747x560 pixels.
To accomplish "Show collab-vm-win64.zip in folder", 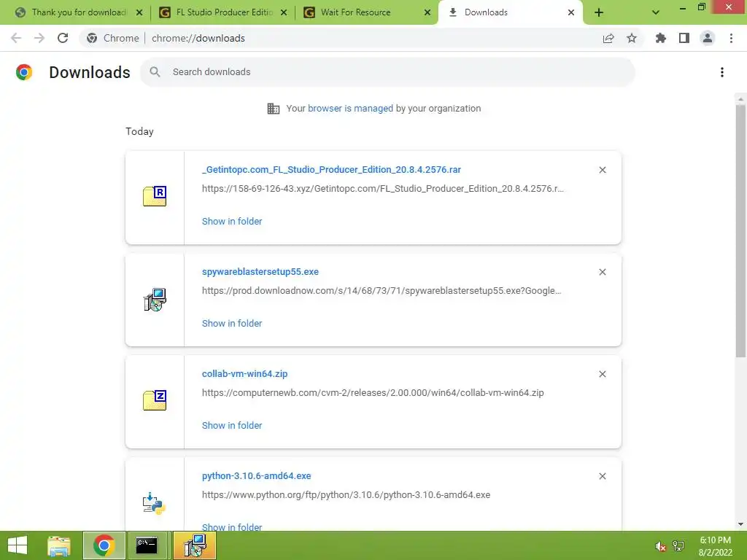I will pos(232,426).
